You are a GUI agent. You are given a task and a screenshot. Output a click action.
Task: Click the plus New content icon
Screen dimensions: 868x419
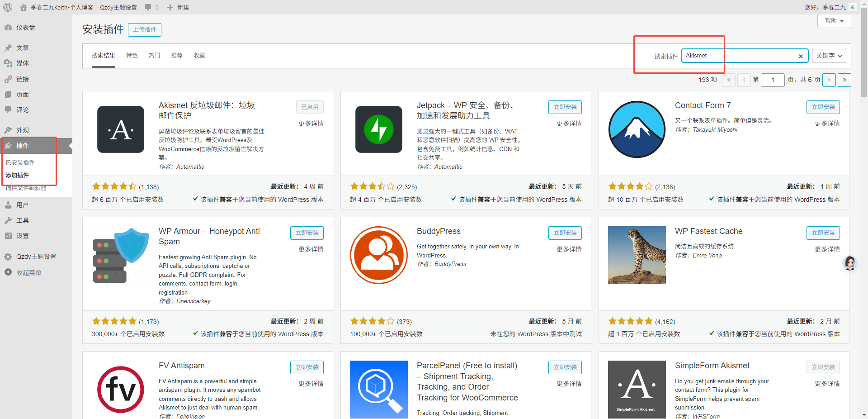click(x=170, y=7)
